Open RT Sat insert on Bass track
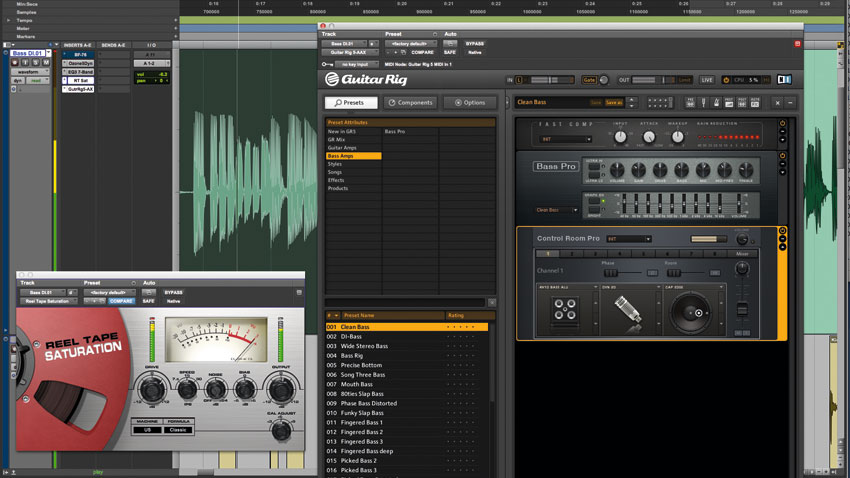This screenshot has height=478, width=850. (x=81, y=80)
